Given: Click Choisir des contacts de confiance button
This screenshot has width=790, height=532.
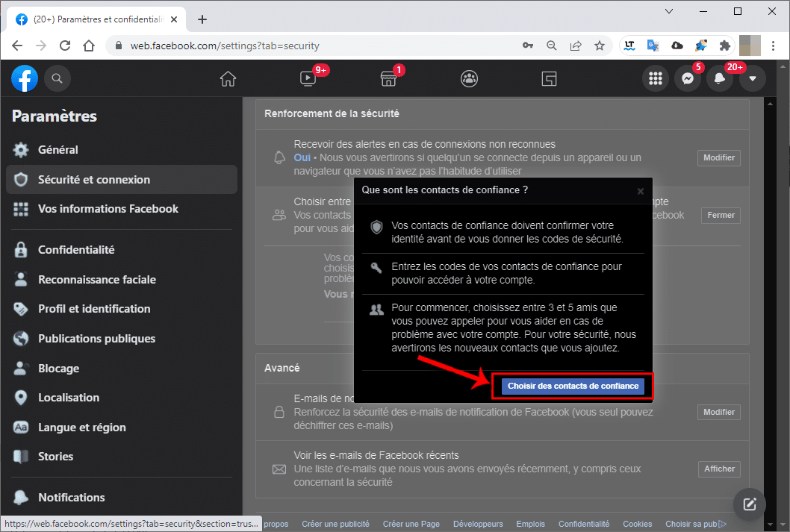Looking at the screenshot, I should (573, 386).
